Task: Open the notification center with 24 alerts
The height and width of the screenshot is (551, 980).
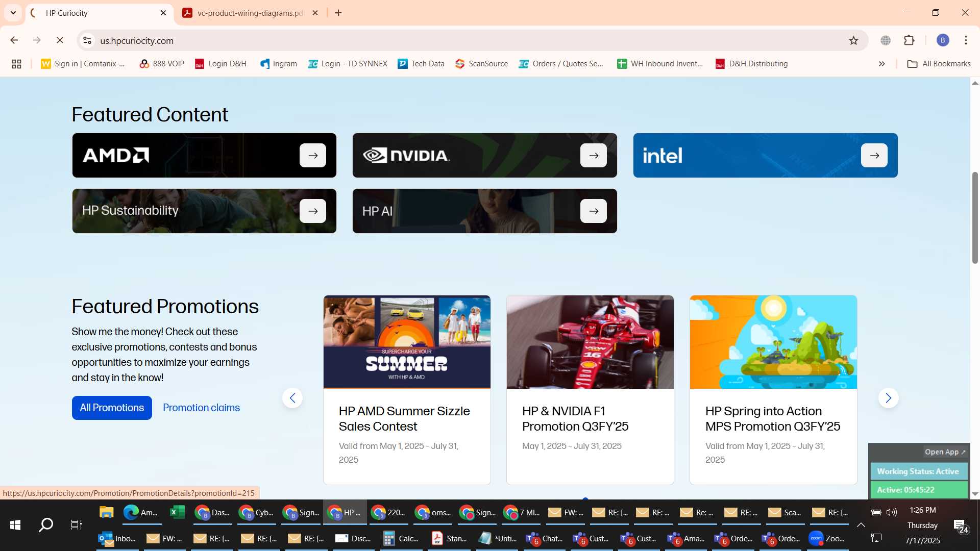Action: click(961, 526)
